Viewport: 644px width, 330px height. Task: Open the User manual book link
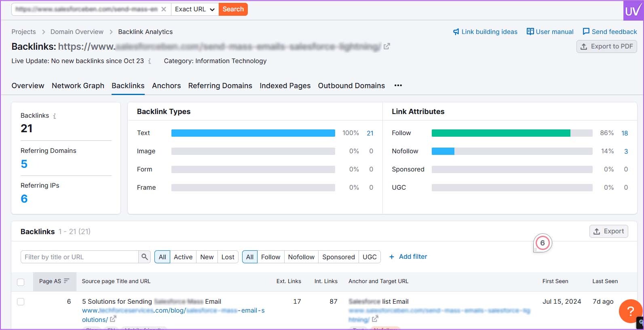(x=550, y=32)
